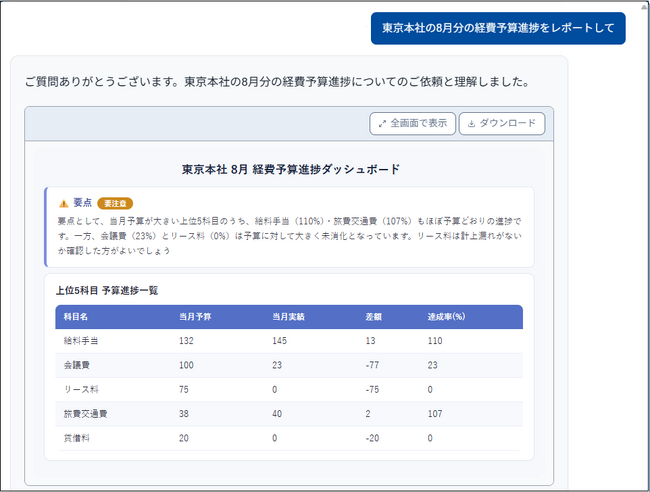Select the 給料手当 row name

(81, 341)
